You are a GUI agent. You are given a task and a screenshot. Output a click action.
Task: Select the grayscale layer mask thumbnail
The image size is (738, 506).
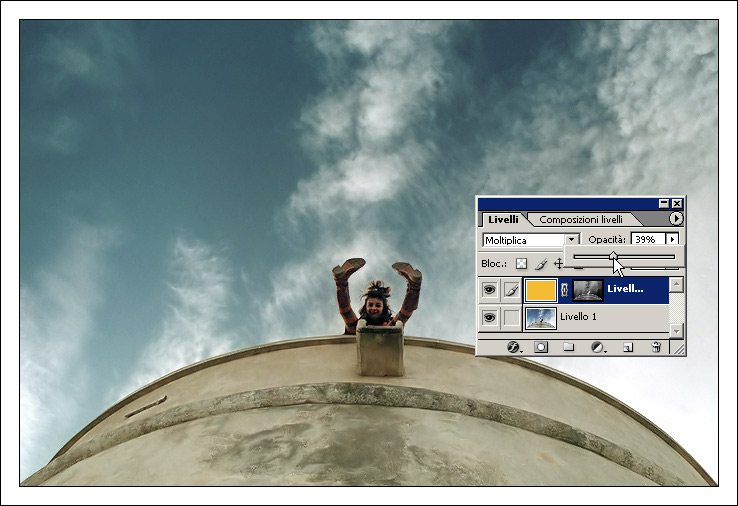pyautogui.click(x=588, y=290)
